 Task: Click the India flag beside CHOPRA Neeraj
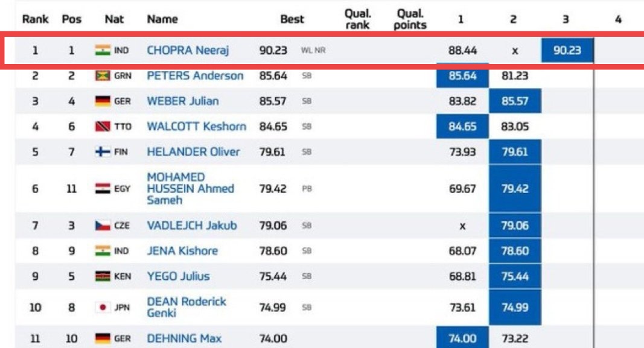tap(103, 51)
